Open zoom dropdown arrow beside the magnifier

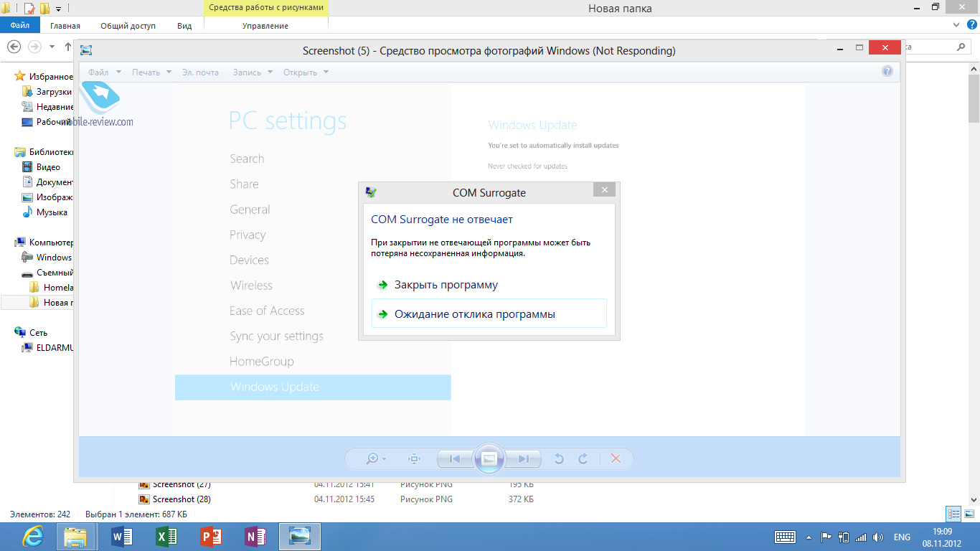(x=385, y=459)
